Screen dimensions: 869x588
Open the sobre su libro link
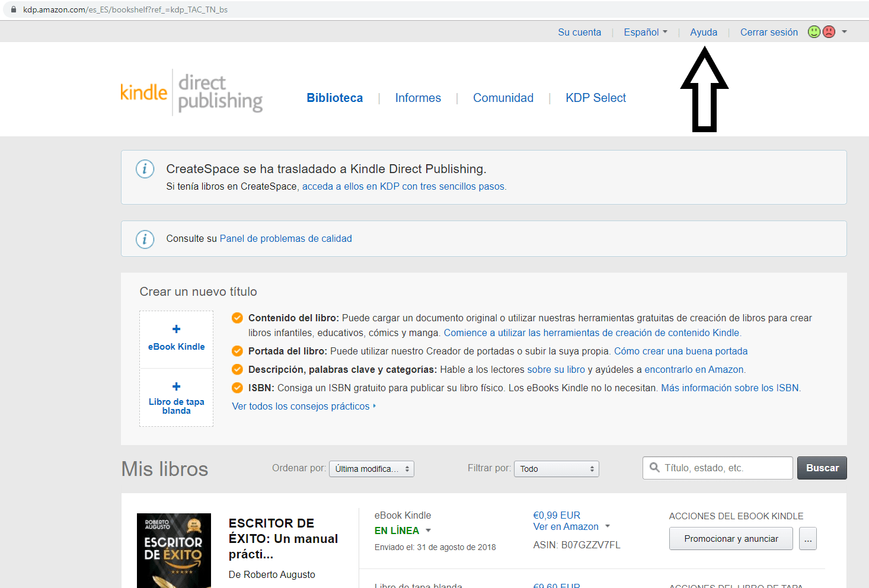(556, 369)
